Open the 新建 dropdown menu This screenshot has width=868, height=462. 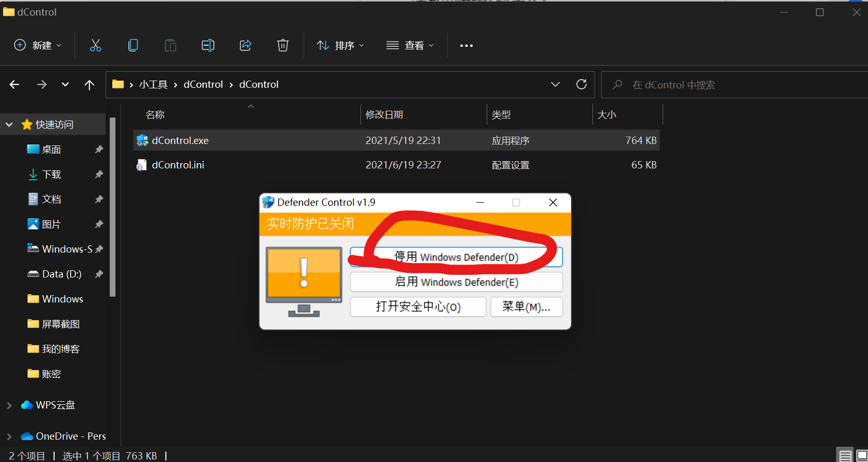pyautogui.click(x=37, y=45)
